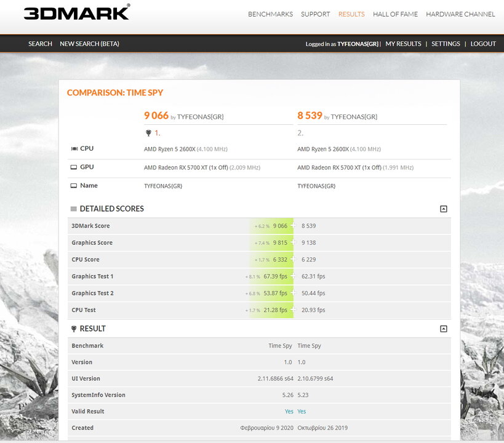Click first result's CPU AMD Ryzen 5 2600X
Image resolution: width=504 pixels, height=443 pixels.
(169, 149)
